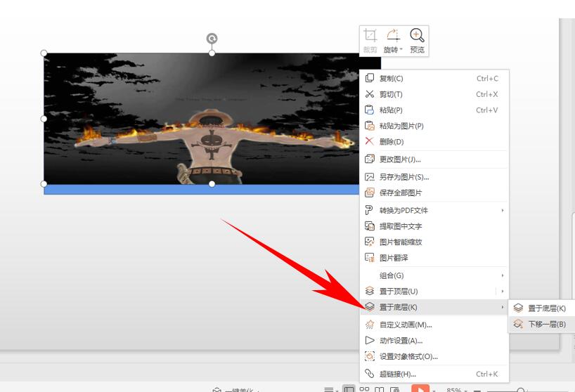
Task: Click 图片智能缩放 smart image scaling
Action: 434,242
